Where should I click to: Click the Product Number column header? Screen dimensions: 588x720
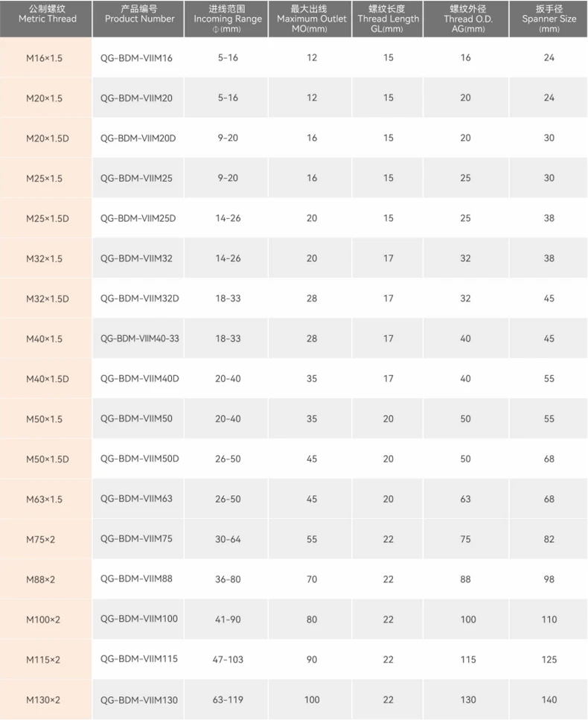[139, 14]
